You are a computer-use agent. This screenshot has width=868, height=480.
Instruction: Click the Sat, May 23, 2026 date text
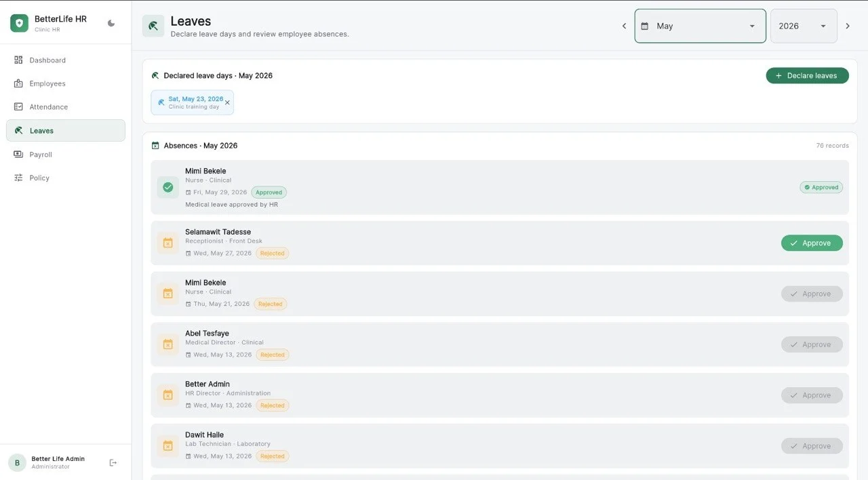coord(196,99)
